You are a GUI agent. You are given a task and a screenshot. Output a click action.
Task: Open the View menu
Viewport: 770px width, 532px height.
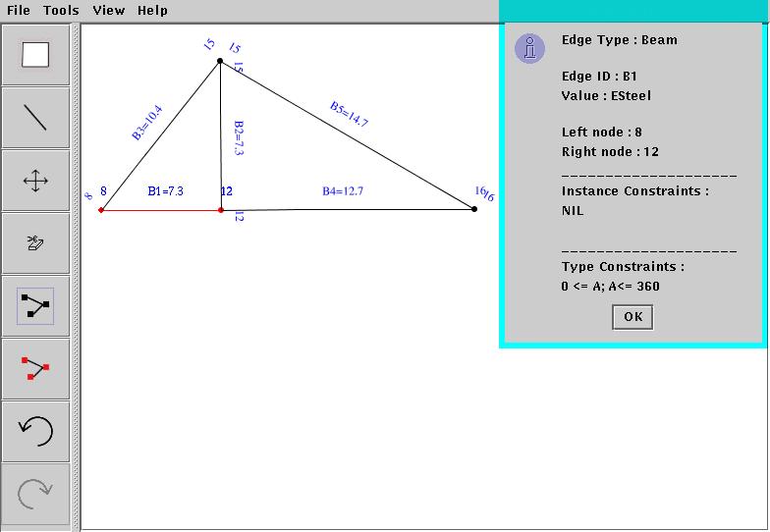coord(108,10)
